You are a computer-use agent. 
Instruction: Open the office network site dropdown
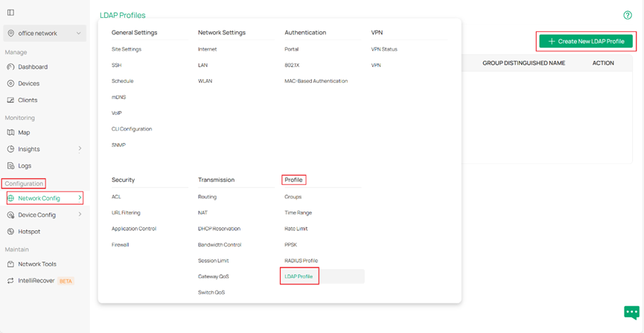click(x=45, y=34)
